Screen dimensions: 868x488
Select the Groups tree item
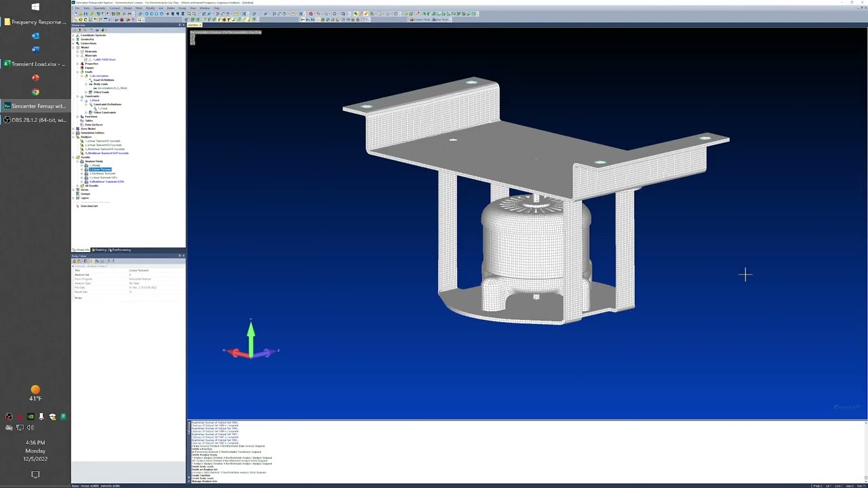tap(85, 194)
